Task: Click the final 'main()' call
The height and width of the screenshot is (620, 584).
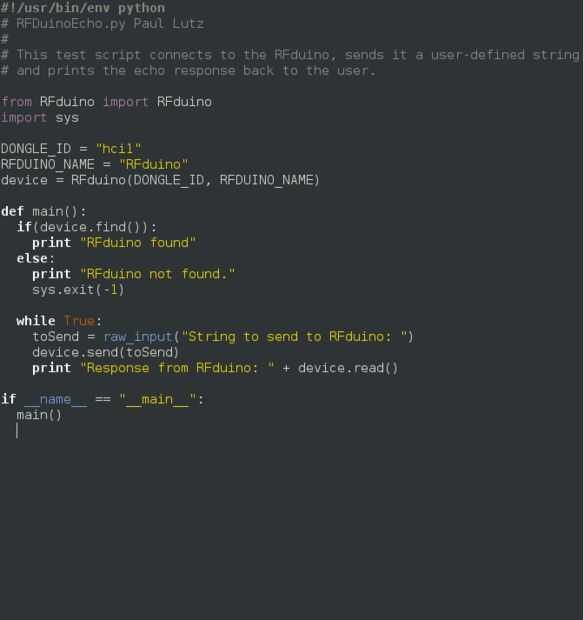Action: point(39,415)
